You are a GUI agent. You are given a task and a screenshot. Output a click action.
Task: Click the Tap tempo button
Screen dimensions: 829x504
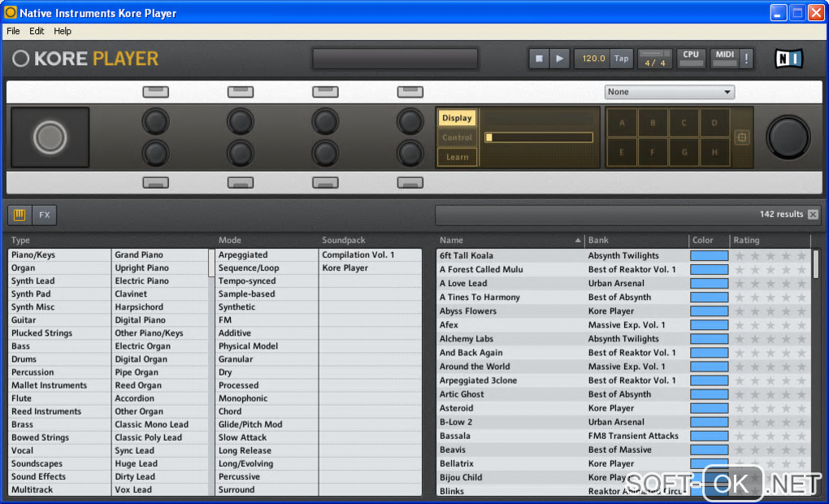point(621,59)
